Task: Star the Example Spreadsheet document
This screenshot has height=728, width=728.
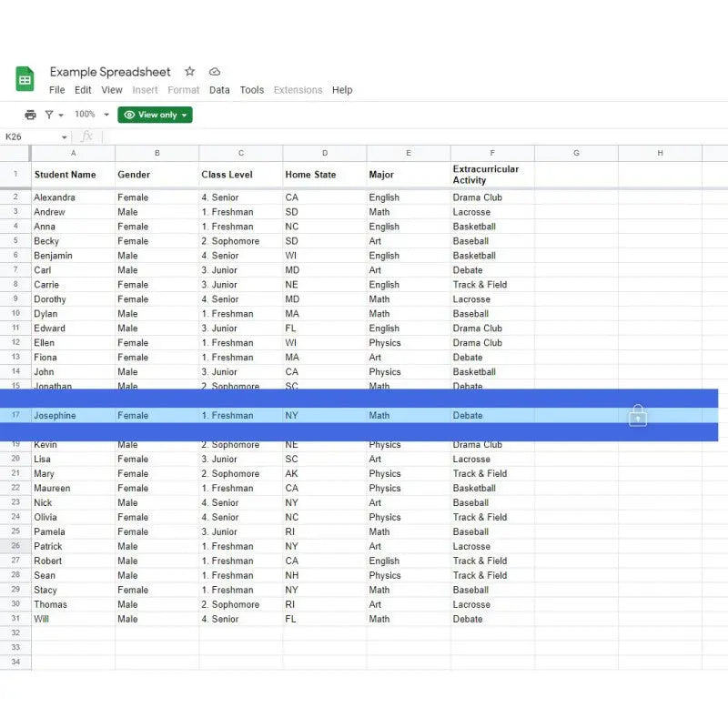Action: (x=189, y=72)
